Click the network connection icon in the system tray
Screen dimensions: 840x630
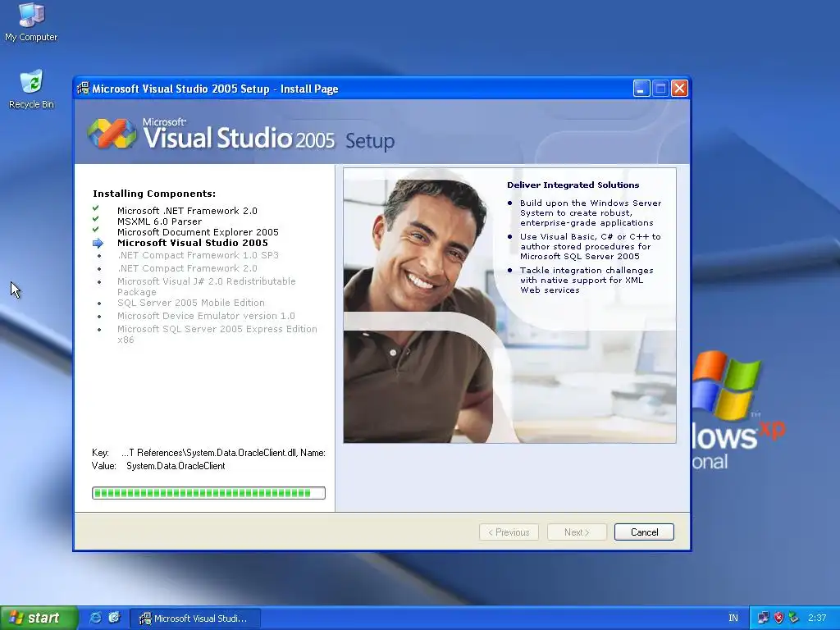[763, 618]
